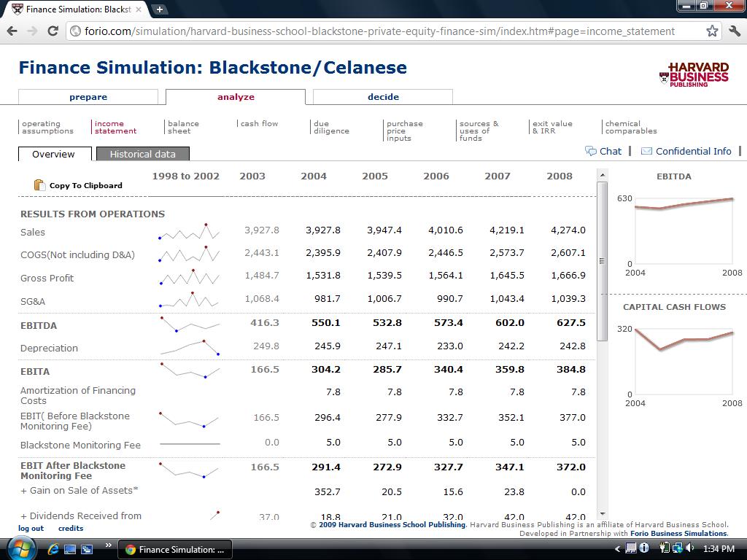Open the balance sheet section

click(183, 127)
